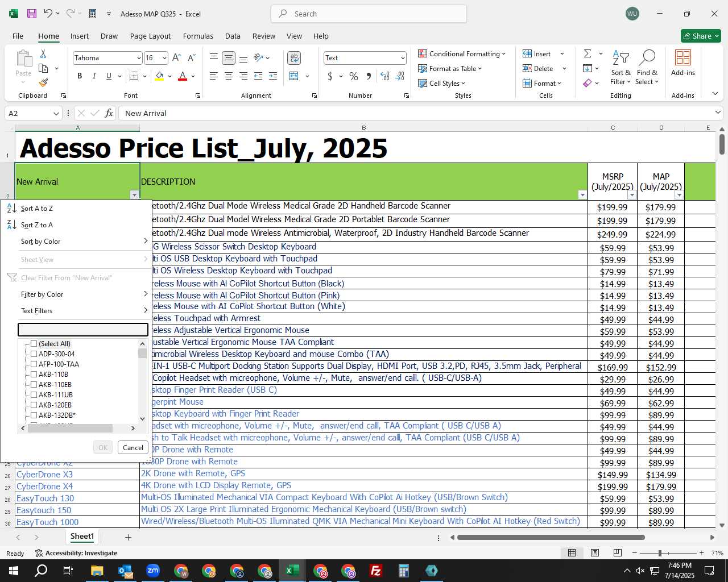Click the title bar Search box
Screen dimensions: 728x582
369,14
